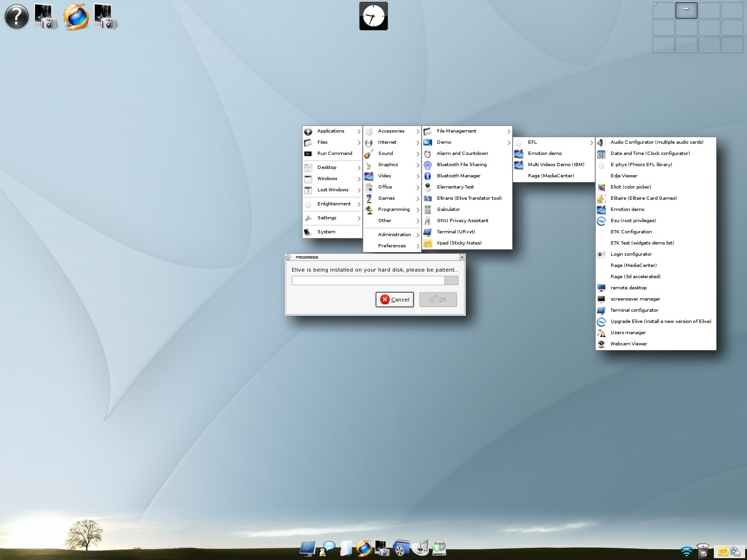Click the Progress dialog title bar
The width and height of the screenshot is (747, 560).
point(375,257)
